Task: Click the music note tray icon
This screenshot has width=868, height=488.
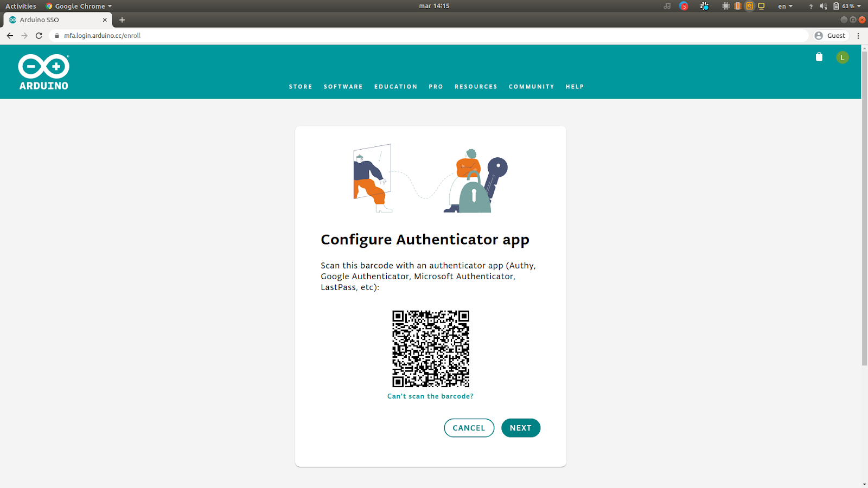Action: [667, 6]
